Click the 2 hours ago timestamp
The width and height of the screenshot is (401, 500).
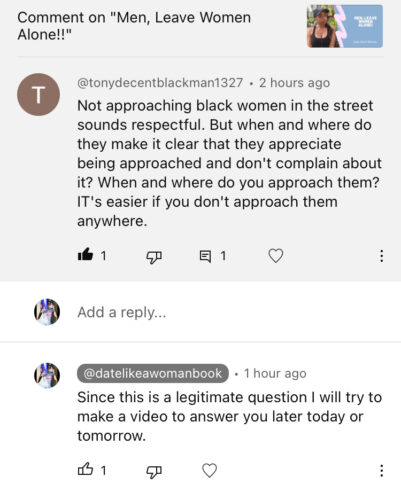[294, 83]
